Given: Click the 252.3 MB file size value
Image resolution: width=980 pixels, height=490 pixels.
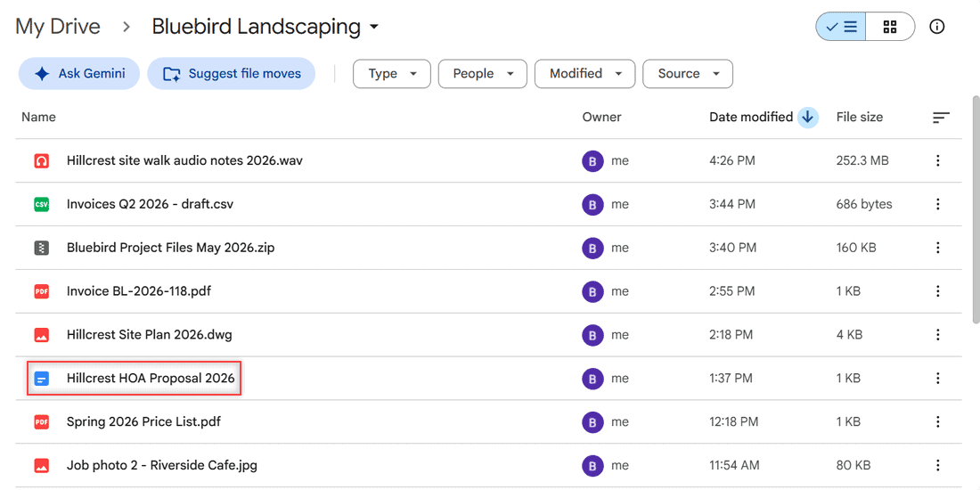Looking at the screenshot, I should tap(862, 160).
